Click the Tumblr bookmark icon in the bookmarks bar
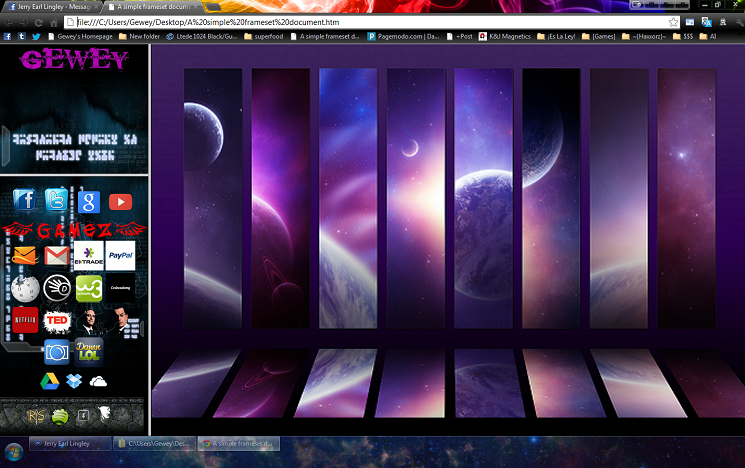Viewport: 745px width, 468px height. tap(21, 36)
